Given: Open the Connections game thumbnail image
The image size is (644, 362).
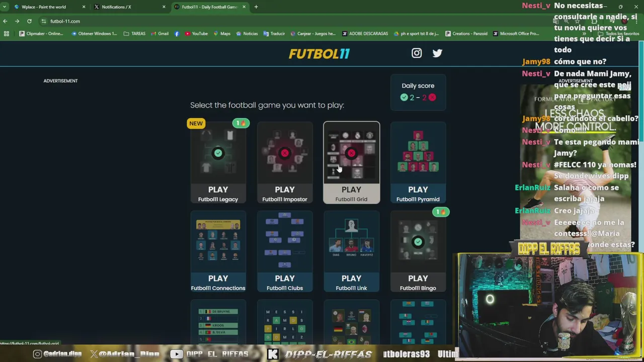Looking at the screenshot, I should tap(218, 242).
